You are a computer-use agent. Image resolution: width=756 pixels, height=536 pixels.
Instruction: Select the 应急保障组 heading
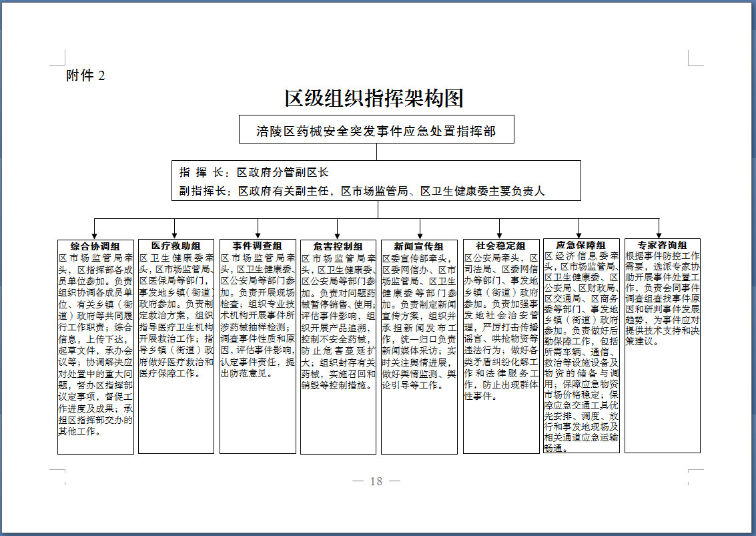coord(581,246)
